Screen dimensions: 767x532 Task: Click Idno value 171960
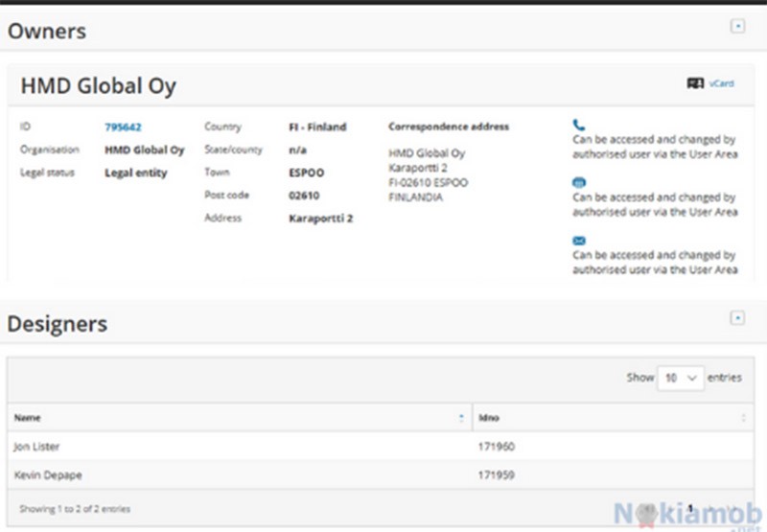pyautogui.click(x=497, y=447)
